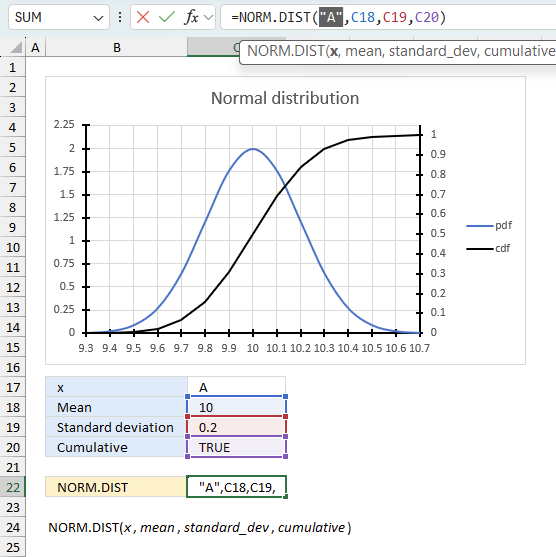Image resolution: width=556 pixels, height=557 pixels.
Task: Select the cdf legend entry
Action: click(488, 248)
